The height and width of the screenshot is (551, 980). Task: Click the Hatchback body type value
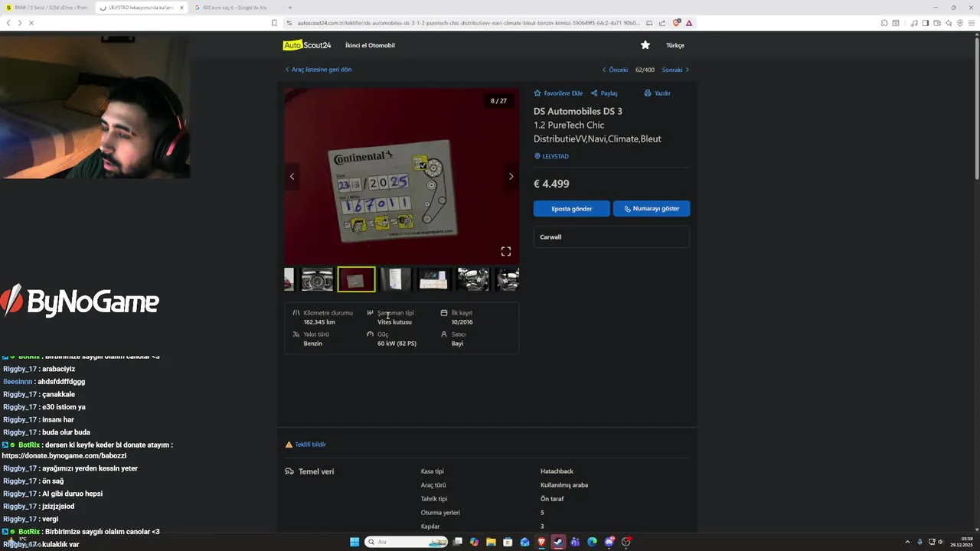click(x=557, y=471)
